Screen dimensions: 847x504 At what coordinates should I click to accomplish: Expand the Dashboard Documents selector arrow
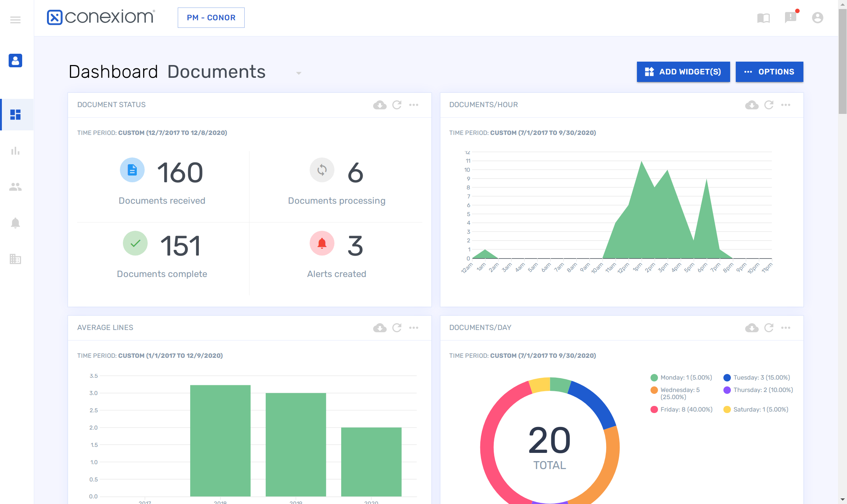[x=299, y=73]
